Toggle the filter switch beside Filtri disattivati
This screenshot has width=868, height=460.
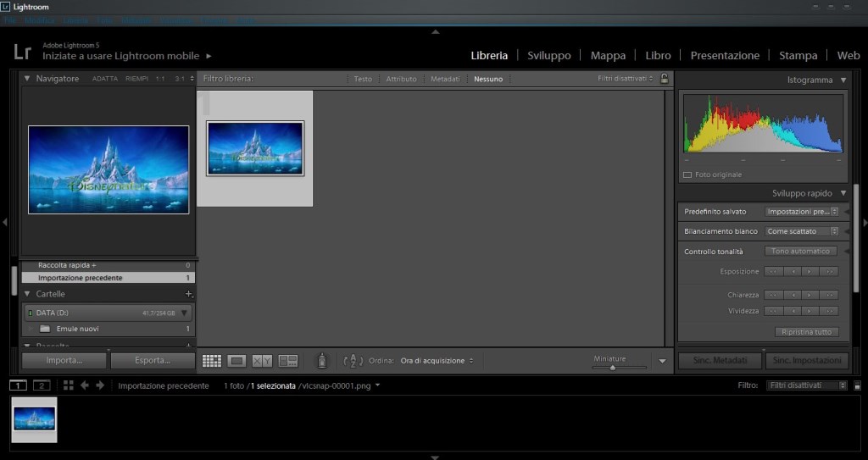[858, 385]
